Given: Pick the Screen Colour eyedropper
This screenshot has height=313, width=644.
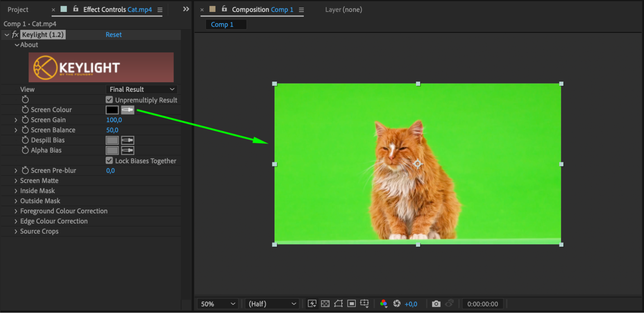Looking at the screenshot, I should tap(128, 110).
